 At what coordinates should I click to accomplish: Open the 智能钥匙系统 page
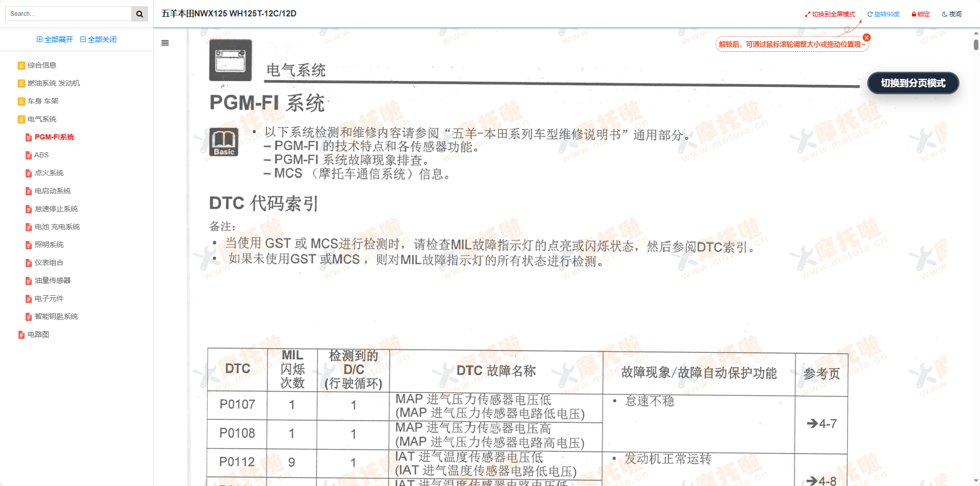(56, 316)
